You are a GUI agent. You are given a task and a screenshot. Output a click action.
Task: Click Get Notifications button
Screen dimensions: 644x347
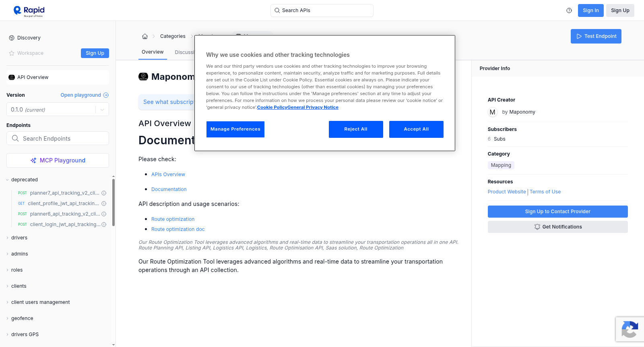tap(558, 227)
